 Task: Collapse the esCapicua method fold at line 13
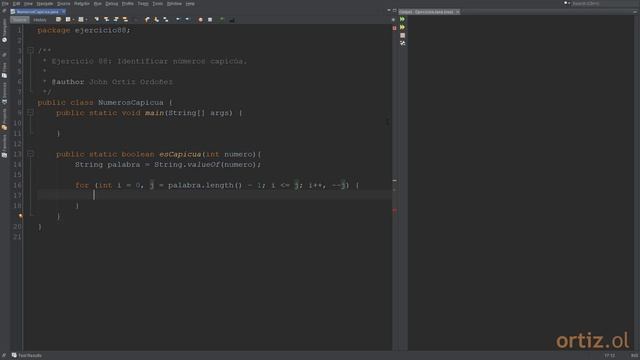click(30, 154)
